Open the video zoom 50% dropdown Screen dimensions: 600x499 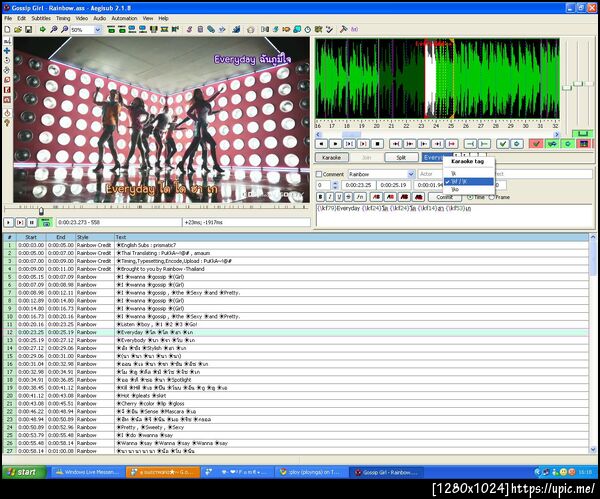[x=98, y=29]
